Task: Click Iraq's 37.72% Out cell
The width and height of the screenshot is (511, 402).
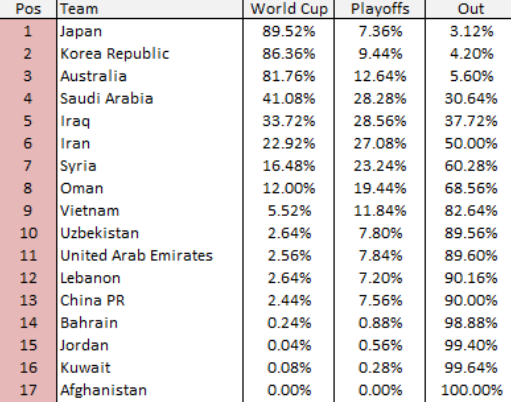Action: (x=468, y=121)
